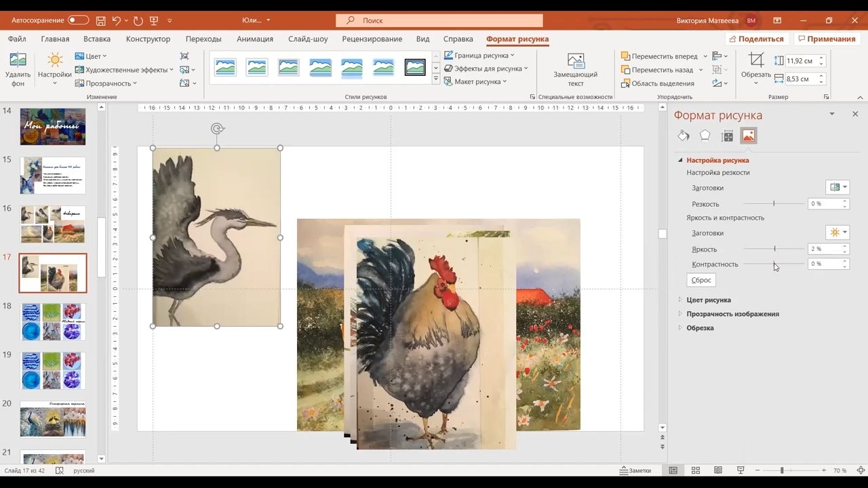Open the Group objects icon menu
The width and height of the screenshot is (868, 488).
(719, 70)
